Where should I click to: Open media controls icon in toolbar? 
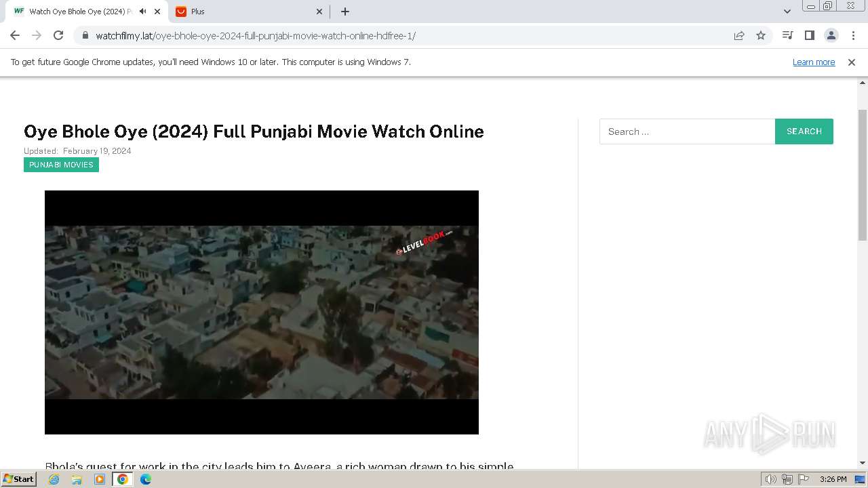pos(787,35)
